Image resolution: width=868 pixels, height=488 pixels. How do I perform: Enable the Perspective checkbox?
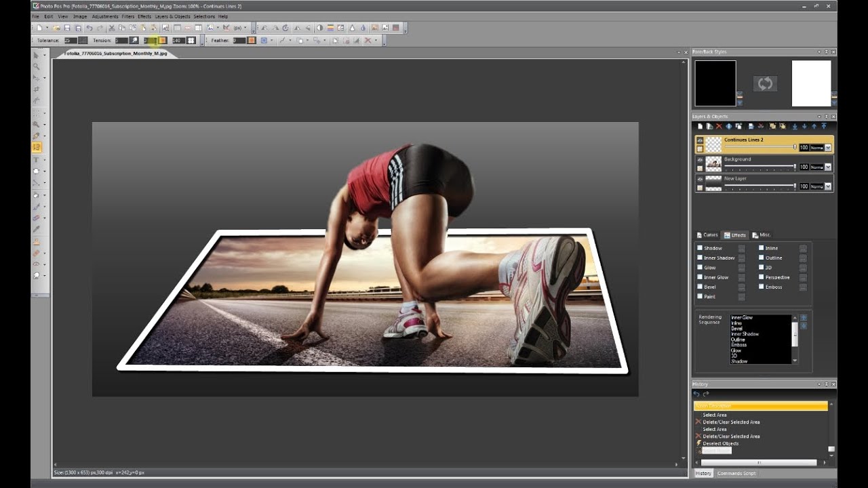click(762, 277)
